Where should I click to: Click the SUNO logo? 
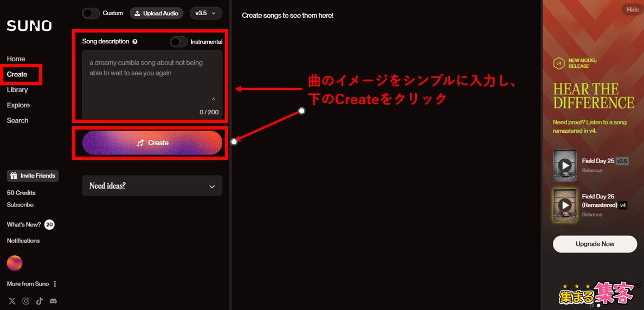(x=29, y=26)
